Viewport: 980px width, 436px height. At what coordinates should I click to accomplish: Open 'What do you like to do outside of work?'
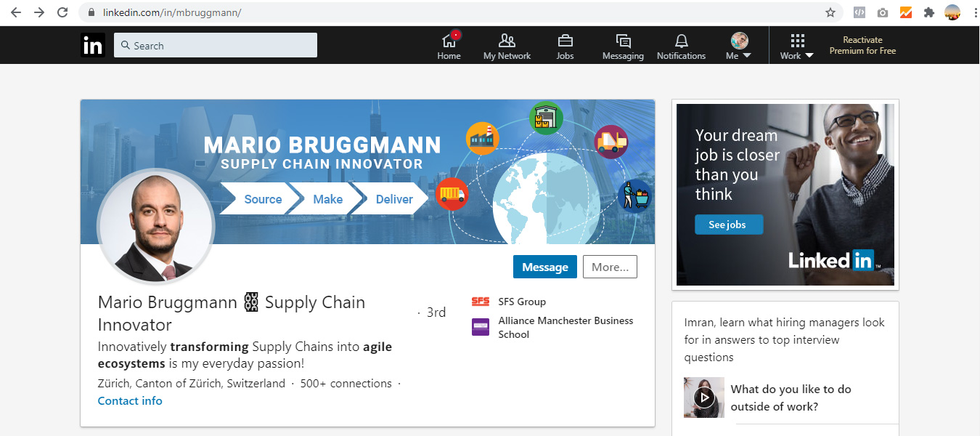tap(791, 397)
